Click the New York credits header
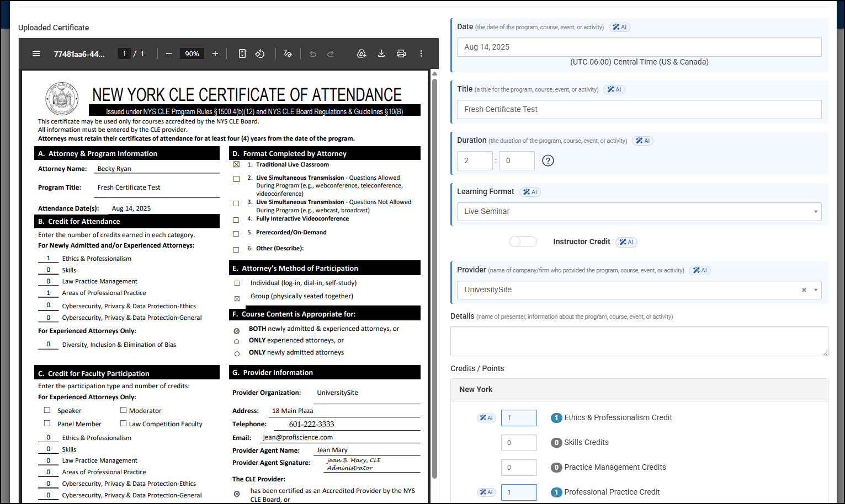This screenshot has width=845, height=504. (x=639, y=390)
